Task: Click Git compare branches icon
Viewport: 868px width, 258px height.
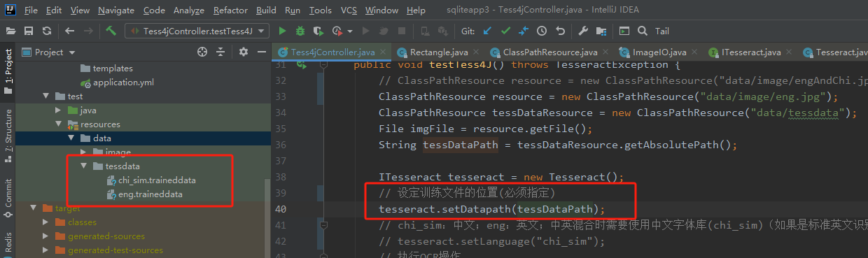Action: (x=524, y=31)
